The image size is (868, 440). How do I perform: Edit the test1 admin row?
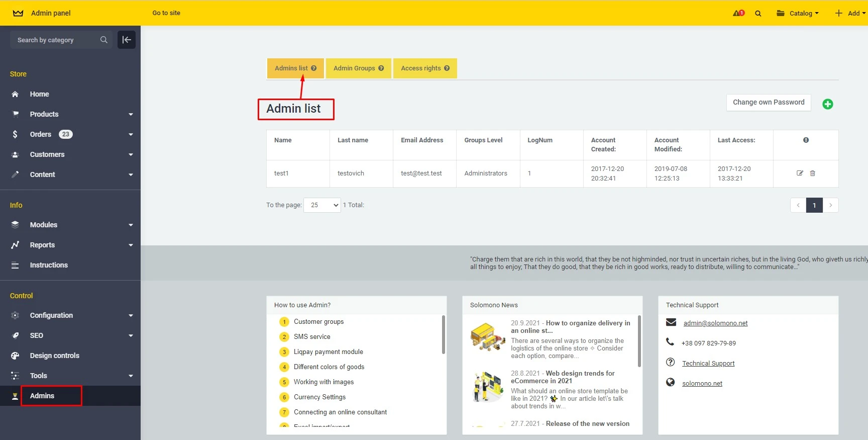click(800, 173)
